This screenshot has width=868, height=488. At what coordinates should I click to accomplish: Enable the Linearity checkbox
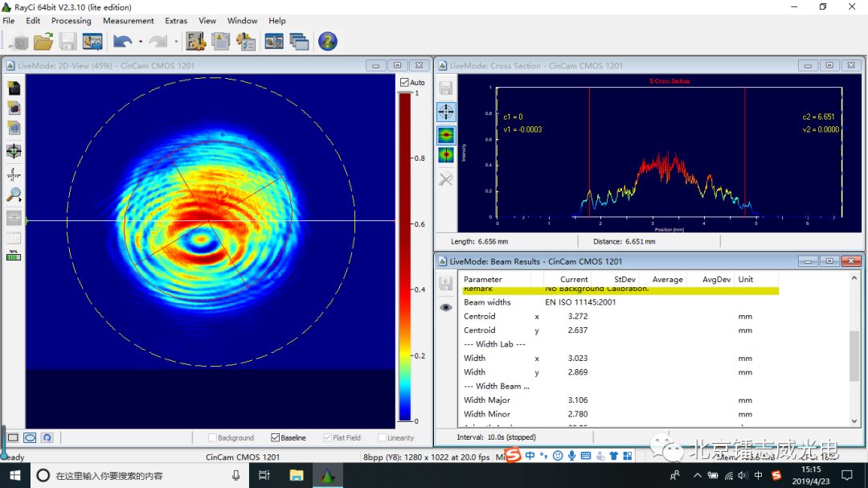coord(382,437)
